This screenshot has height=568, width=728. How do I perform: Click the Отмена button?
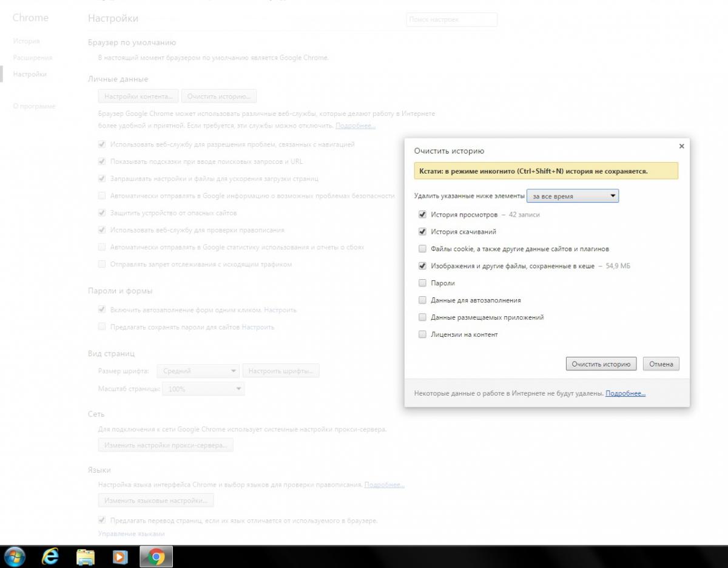pyautogui.click(x=661, y=364)
